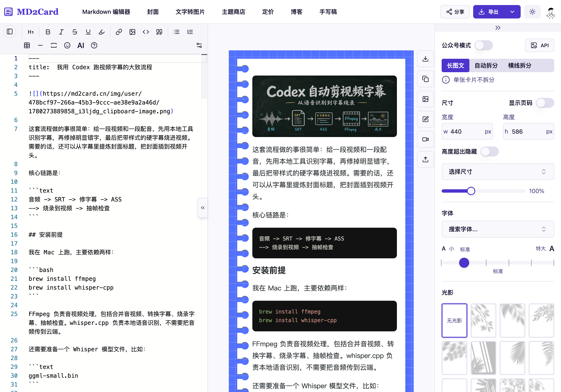Screen dimensions: 561x392
Task: Select the 横线拆分 tab
Action: click(520, 65)
